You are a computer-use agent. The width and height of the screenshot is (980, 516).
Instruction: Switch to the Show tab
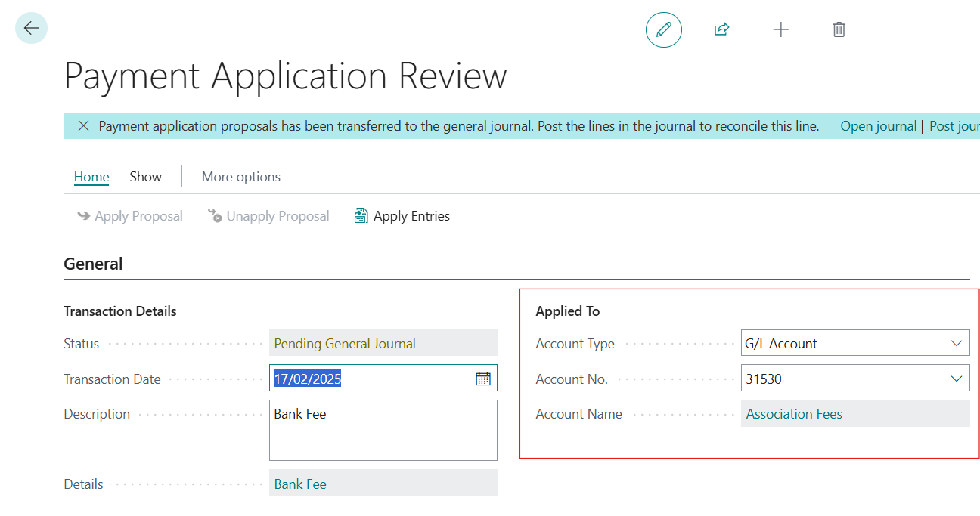[x=145, y=176]
